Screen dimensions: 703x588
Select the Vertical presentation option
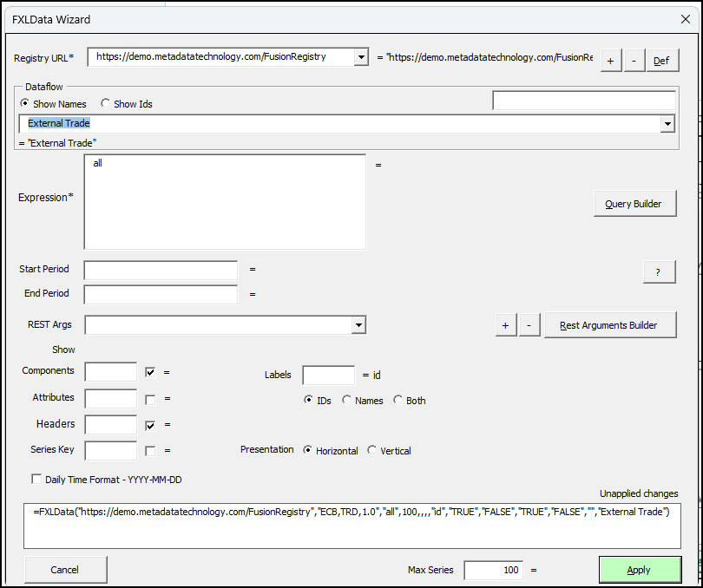pyautogui.click(x=372, y=451)
